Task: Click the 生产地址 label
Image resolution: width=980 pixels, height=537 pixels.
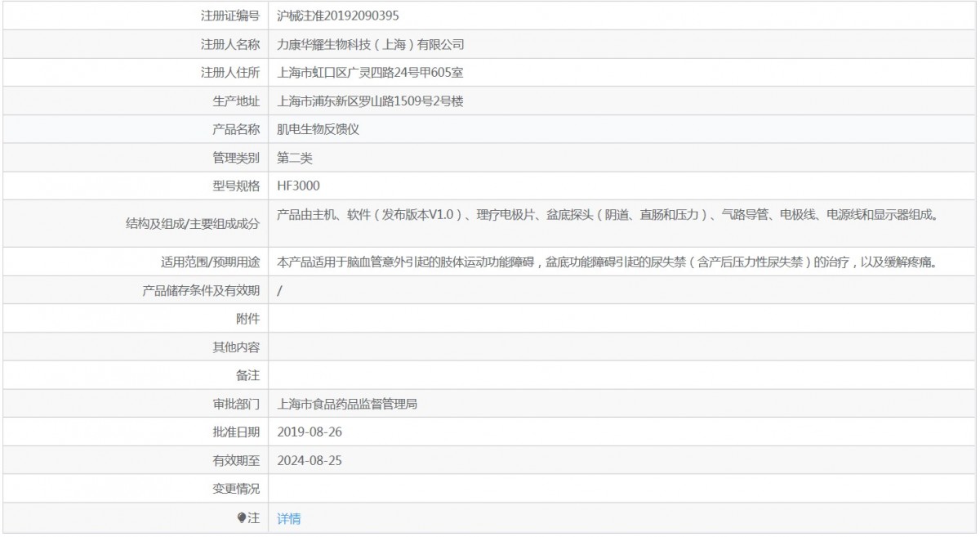Action: [x=236, y=101]
